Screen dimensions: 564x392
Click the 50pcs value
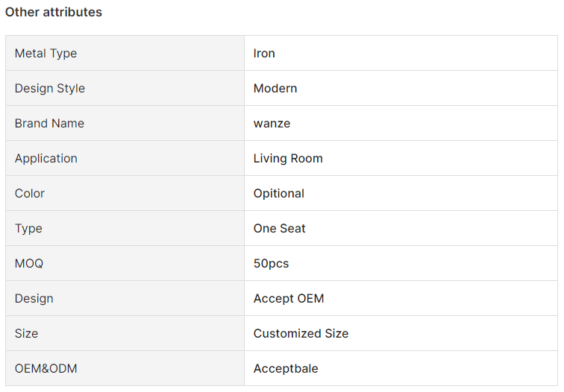pyautogui.click(x=271, y=264)
